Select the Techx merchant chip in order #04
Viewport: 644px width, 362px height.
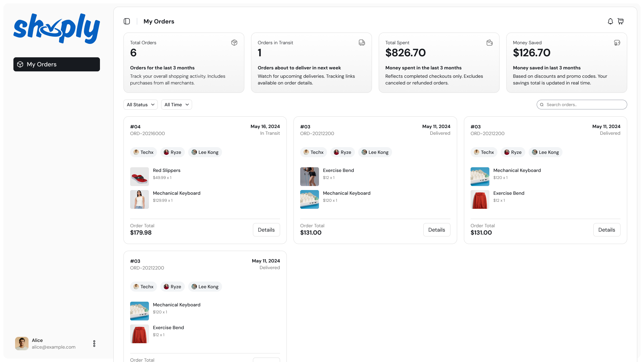pos(144,152)
